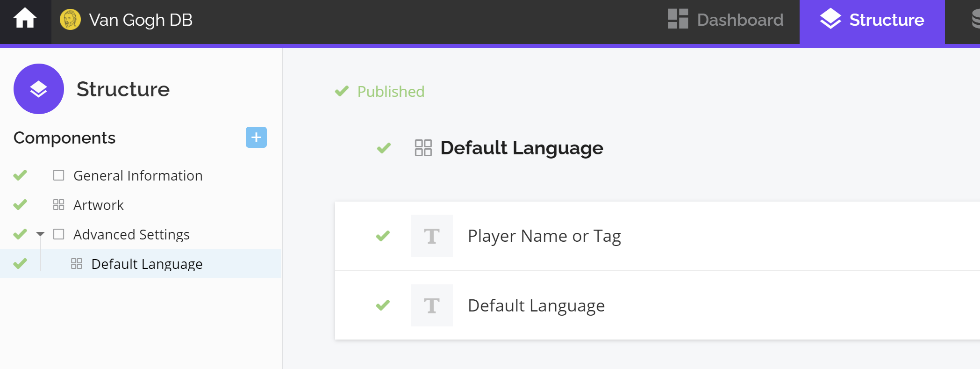Click the Published checkmark icon
This screenshot has width=980, height=369.
pos(342,91)
